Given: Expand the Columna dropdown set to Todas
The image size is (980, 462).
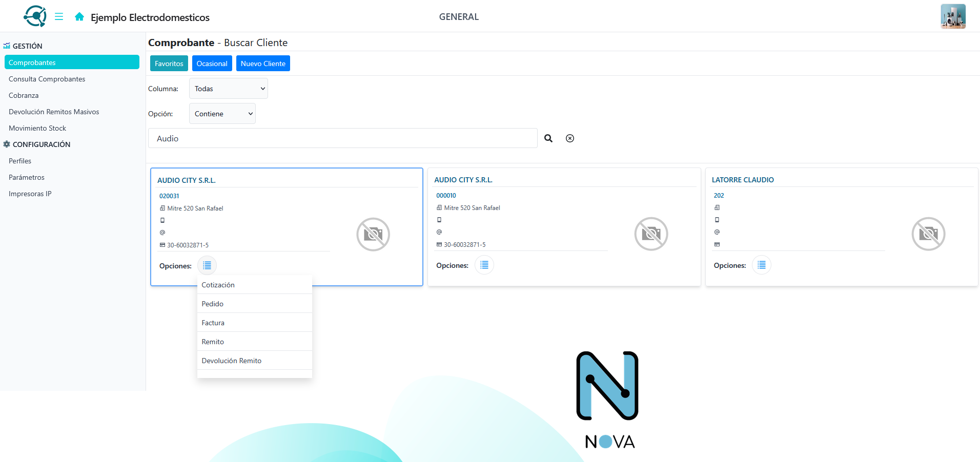Looking at the screenshot, I should coord(229,89).
